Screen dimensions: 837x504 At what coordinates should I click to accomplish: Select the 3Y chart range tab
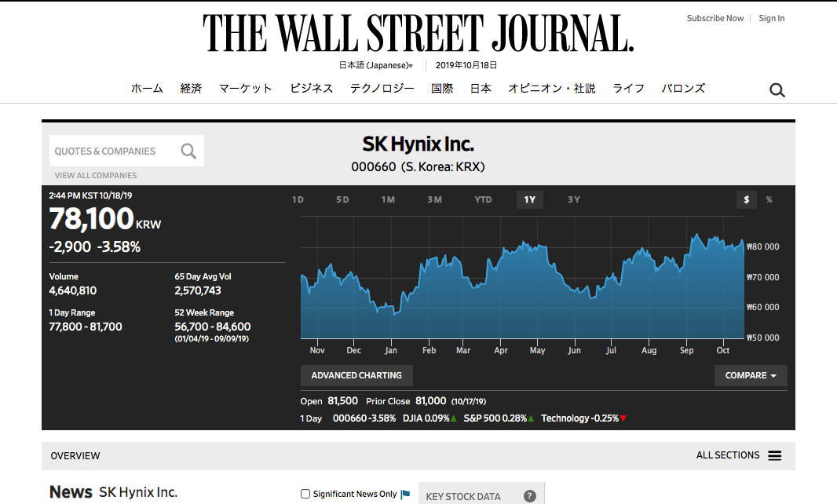574,199
